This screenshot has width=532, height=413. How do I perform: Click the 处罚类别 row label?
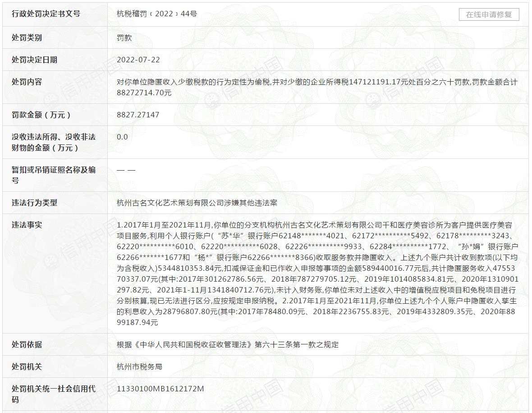[x=27, y=38]
